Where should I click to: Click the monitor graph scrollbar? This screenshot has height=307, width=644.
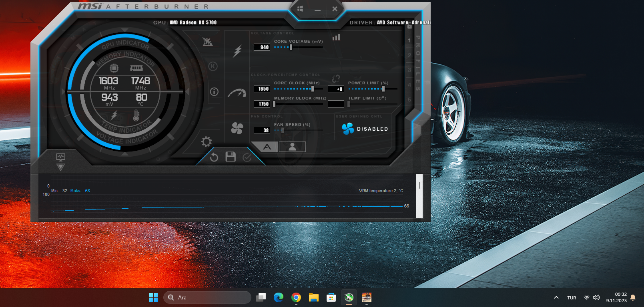tap(419, 196)
